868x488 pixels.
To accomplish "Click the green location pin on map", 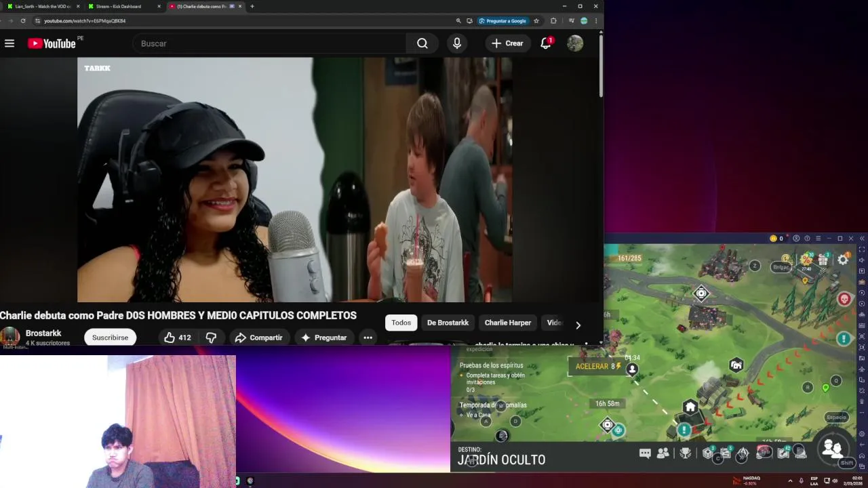I will 825,388.
